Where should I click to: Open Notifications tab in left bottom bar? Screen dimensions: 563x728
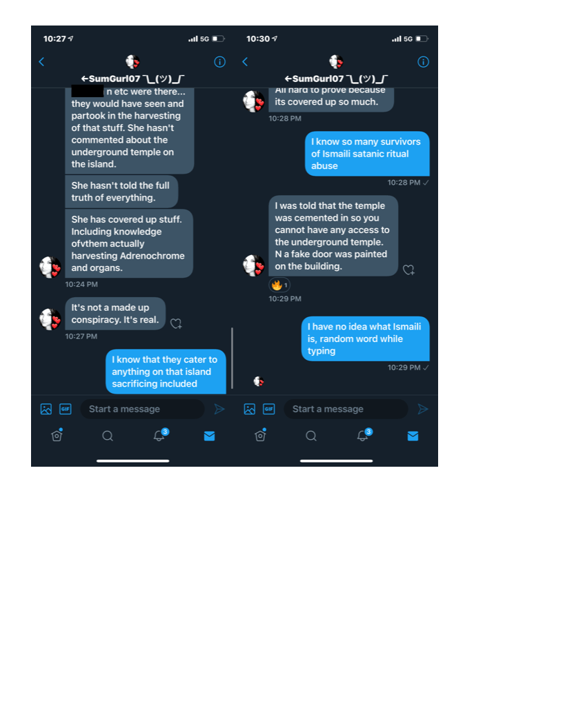tap(160, 435)
